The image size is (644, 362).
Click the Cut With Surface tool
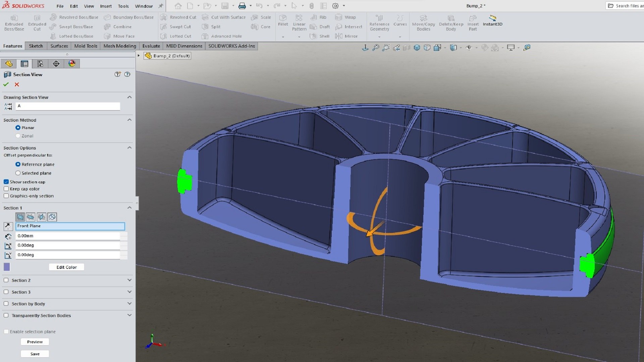[224, 17]
